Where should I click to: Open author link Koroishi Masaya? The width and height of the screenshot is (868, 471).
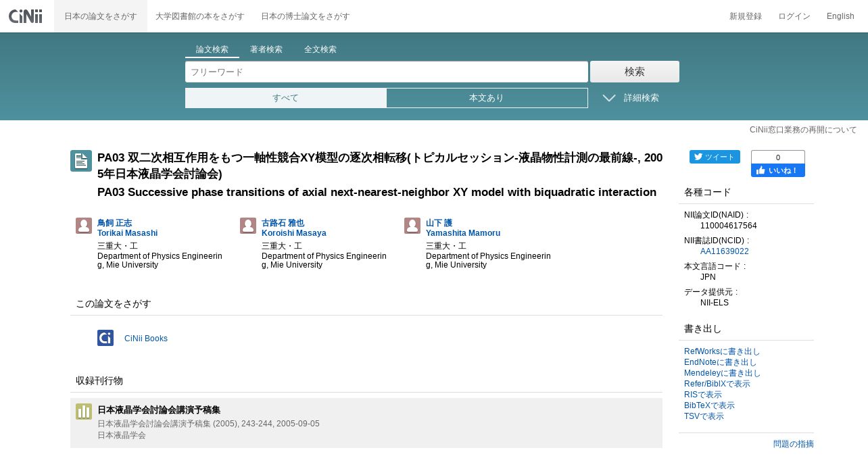coord(294,233)
